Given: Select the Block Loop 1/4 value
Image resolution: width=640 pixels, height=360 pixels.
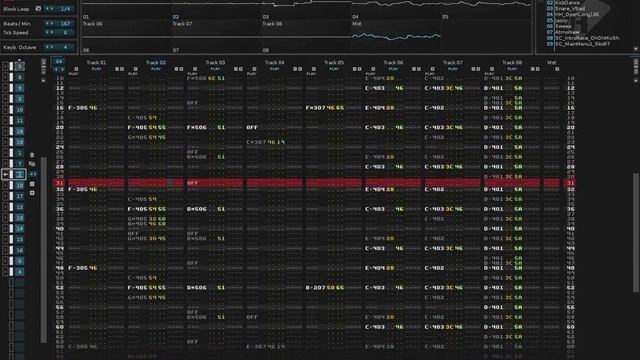Looking at the screenshot, I should [65, 9].
